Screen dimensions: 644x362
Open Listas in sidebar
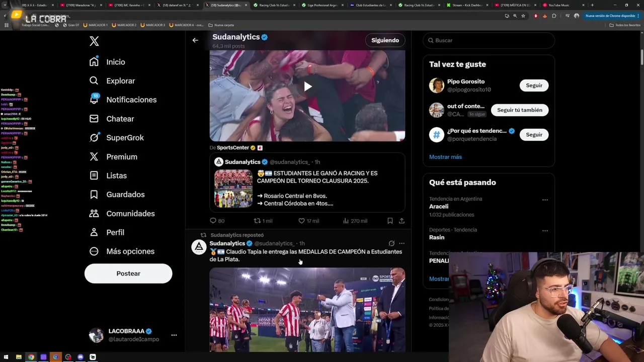[x=108, y=175]
